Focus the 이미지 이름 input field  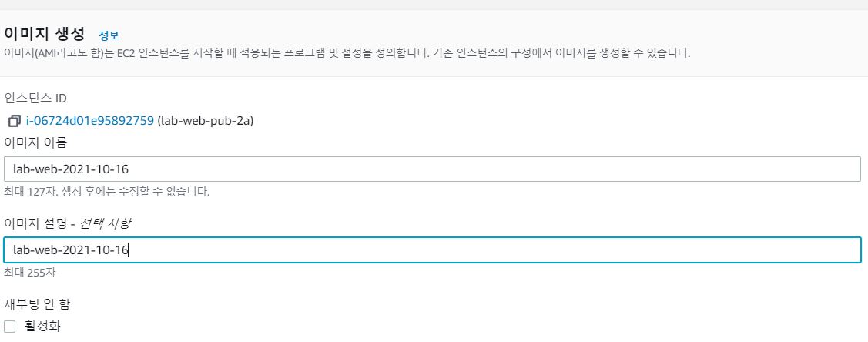431,169
